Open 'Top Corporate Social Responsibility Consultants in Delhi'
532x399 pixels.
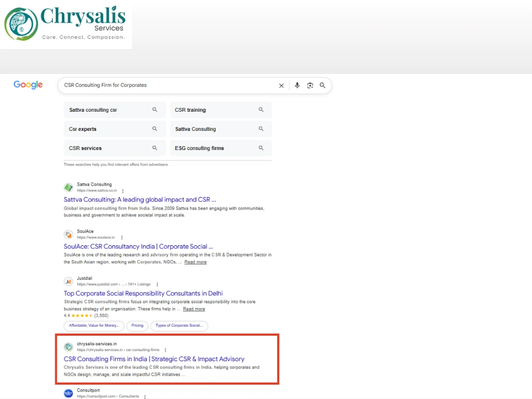point(143,293)
